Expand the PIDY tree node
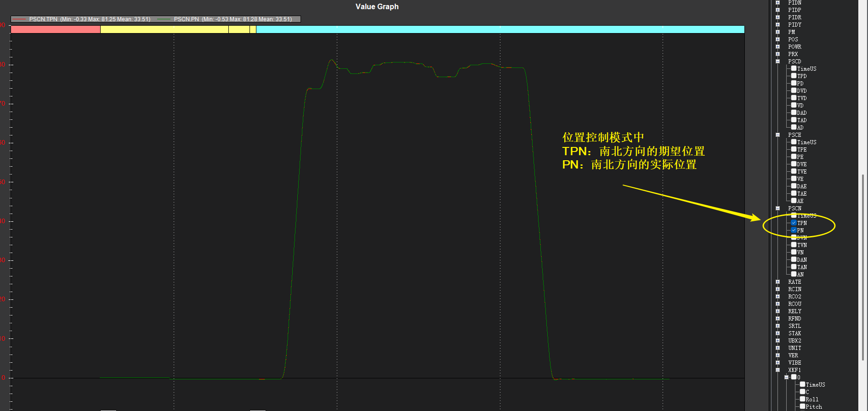Viewport: 868px width, 411px height. point(777,24)
